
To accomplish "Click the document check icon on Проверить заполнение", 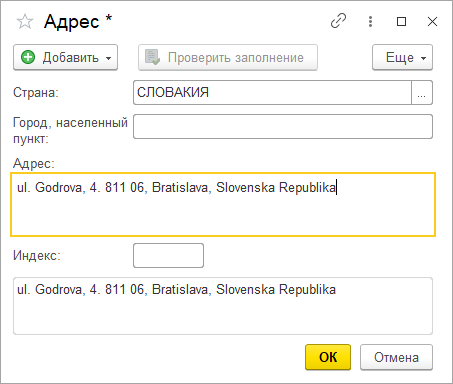I will 153,57.
